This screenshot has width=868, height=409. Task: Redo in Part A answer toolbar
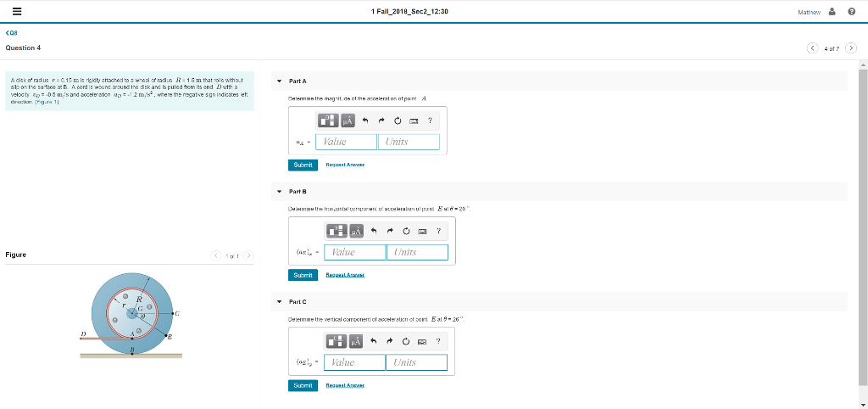pos(381,120)
